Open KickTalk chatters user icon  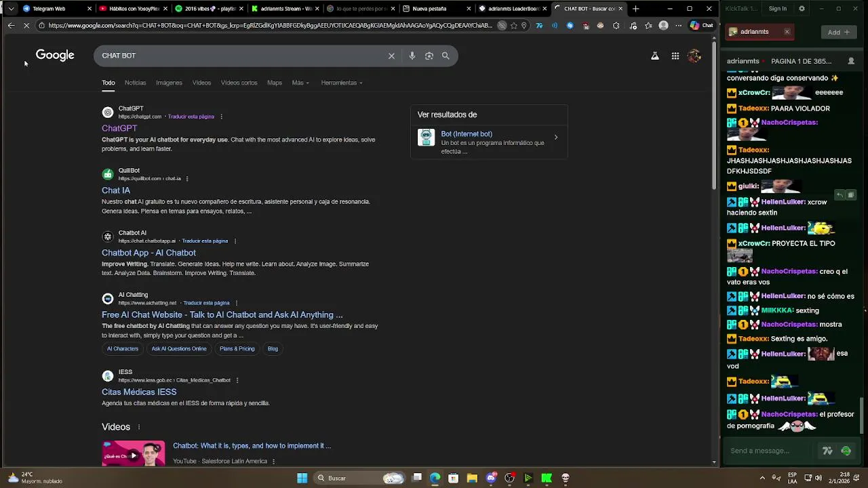click(851, 61)
